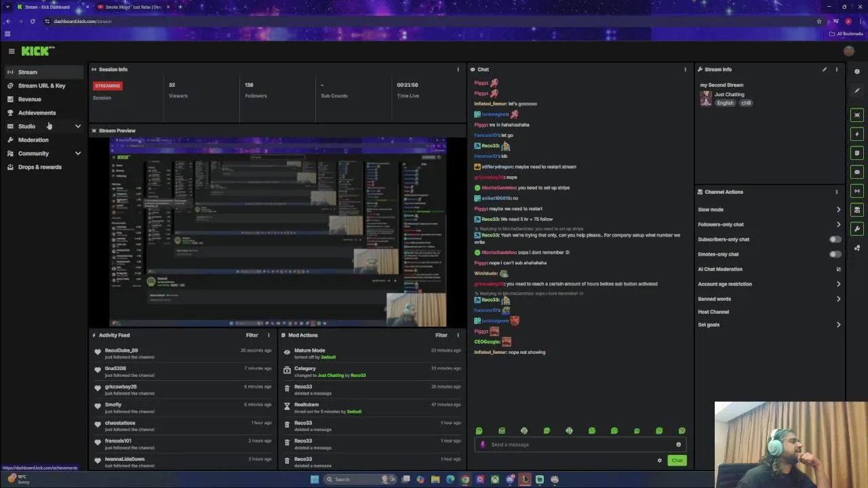Open Stream Info panel three-dot menu
Image resolution: width=868 pixels, height=488 pixels.
(836, 69)
